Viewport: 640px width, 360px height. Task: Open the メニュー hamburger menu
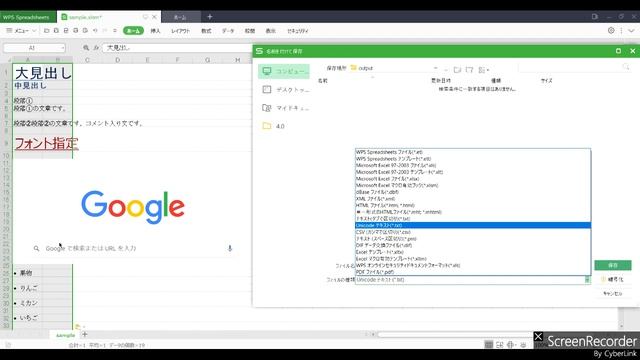pyautogui.click(x=20, y=31)
